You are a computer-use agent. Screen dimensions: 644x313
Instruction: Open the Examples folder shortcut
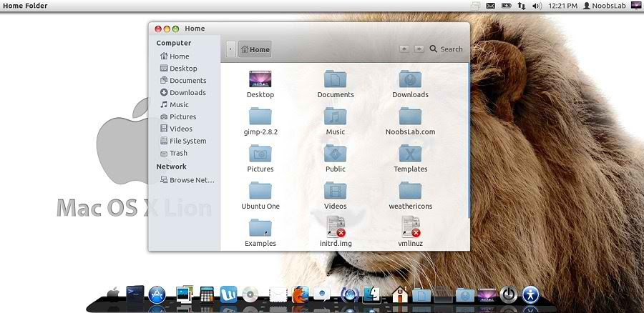260,228
